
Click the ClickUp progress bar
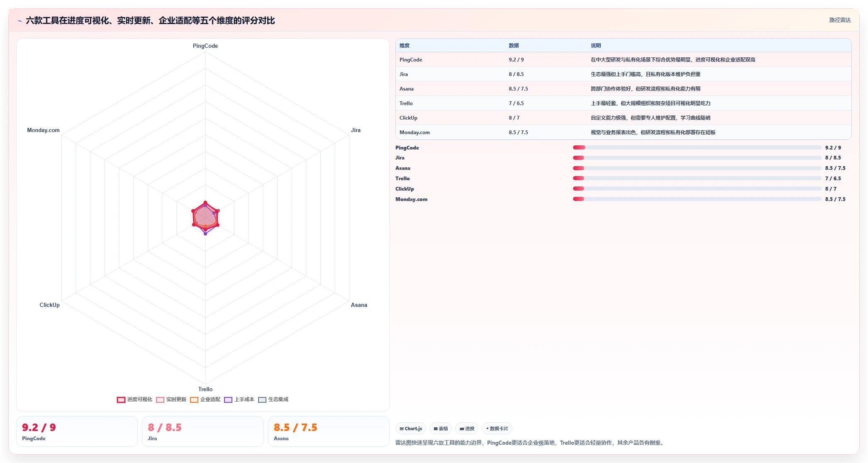[x=697, y=189]
